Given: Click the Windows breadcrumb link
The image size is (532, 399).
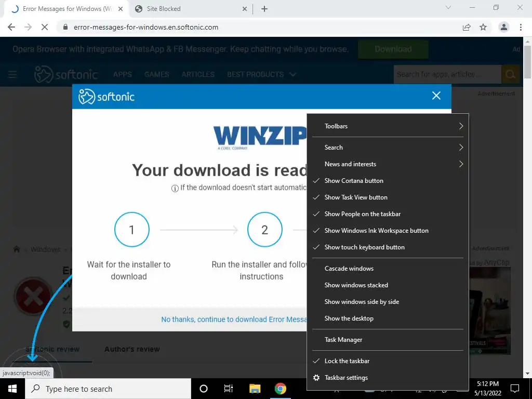Looking at the screenshot, I should 46,249.
